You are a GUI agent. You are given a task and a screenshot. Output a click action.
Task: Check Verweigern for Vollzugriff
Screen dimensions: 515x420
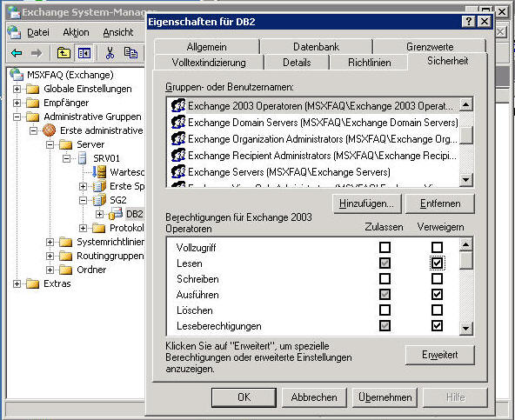[x=437, y=247]
